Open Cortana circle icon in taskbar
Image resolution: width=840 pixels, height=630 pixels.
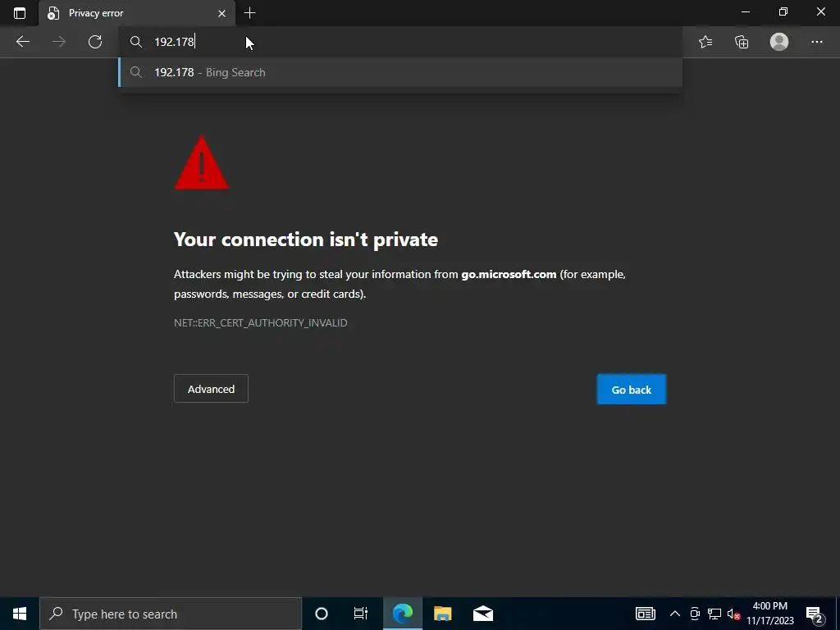click(x=322, y=614)
